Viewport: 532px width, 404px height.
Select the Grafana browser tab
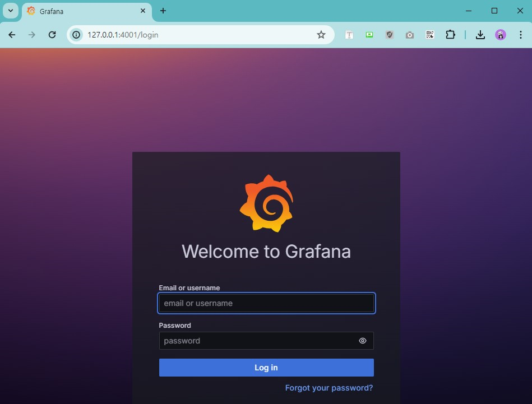[x=87, y=11]
